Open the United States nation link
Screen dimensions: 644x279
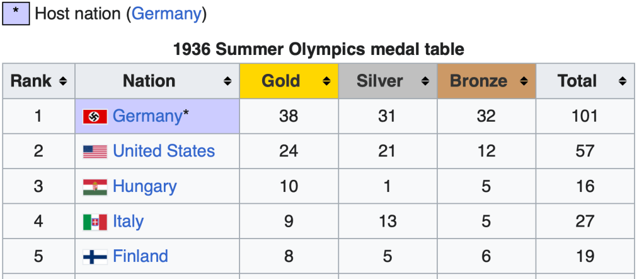coord(164,151)
